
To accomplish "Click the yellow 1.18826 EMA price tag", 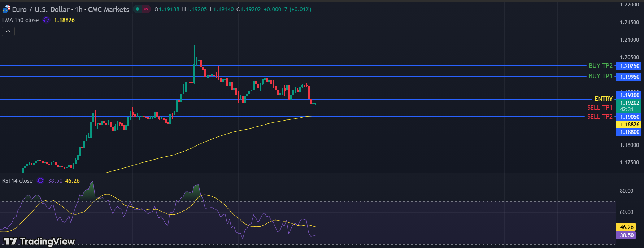I will pyautogui.click(x=629, y=125).
